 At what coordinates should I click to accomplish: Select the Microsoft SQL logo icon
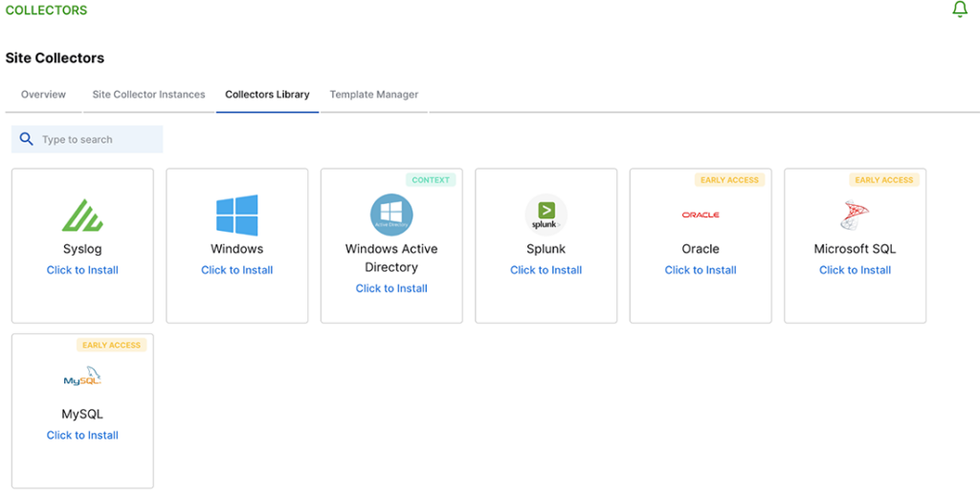(855, 215)
